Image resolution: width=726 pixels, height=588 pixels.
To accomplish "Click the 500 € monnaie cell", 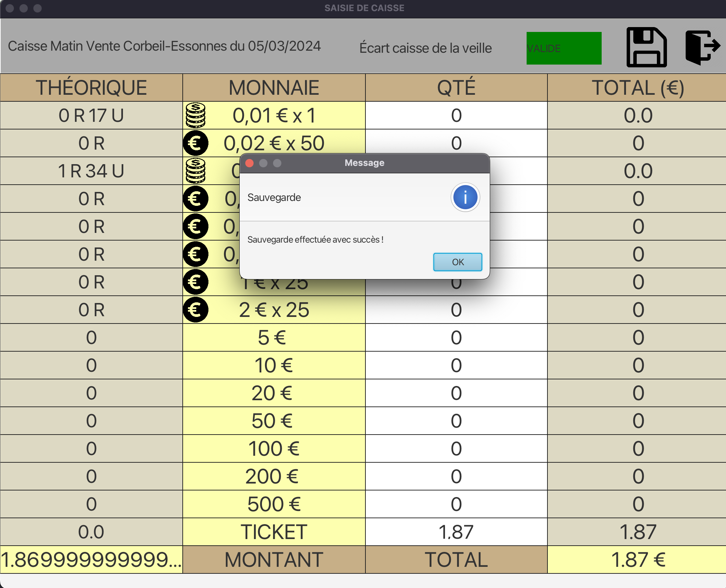I will [273, 504].
